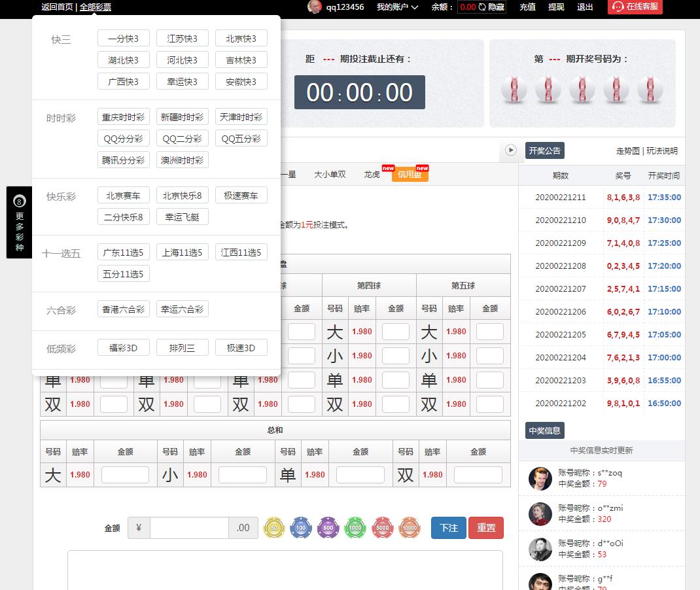Open the 更多彩种 side panel
Image resolution: width=700 pixels, height=590 pixels.
(20, 222)
